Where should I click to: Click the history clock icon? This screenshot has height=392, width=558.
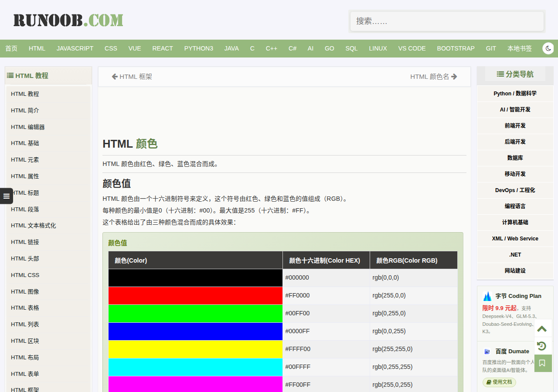pos(542,346)
